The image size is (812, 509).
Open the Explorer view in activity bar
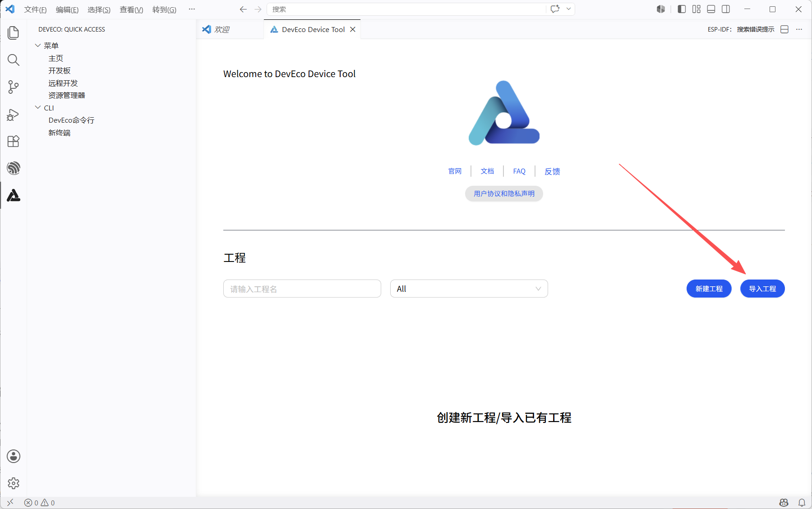click(x=14, y=33)
